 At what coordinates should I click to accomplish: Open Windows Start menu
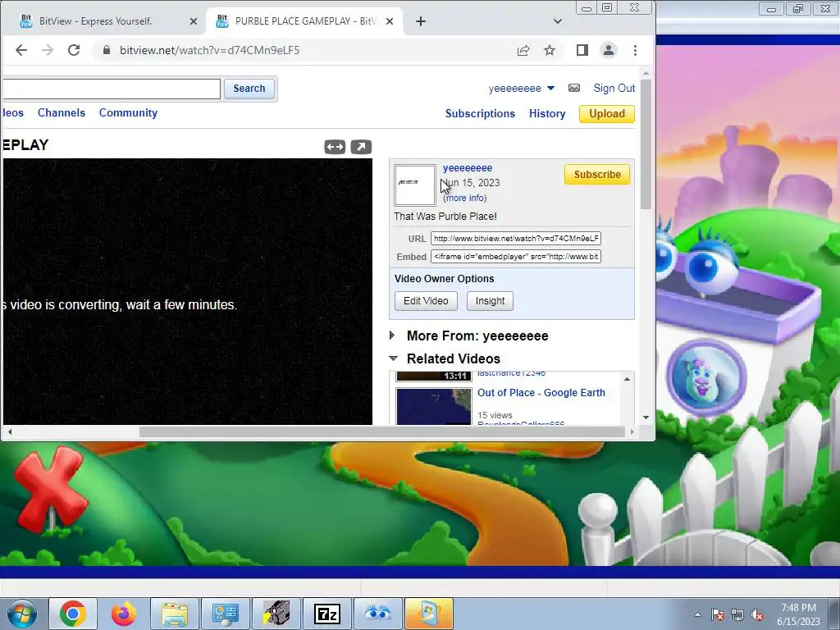21,614
